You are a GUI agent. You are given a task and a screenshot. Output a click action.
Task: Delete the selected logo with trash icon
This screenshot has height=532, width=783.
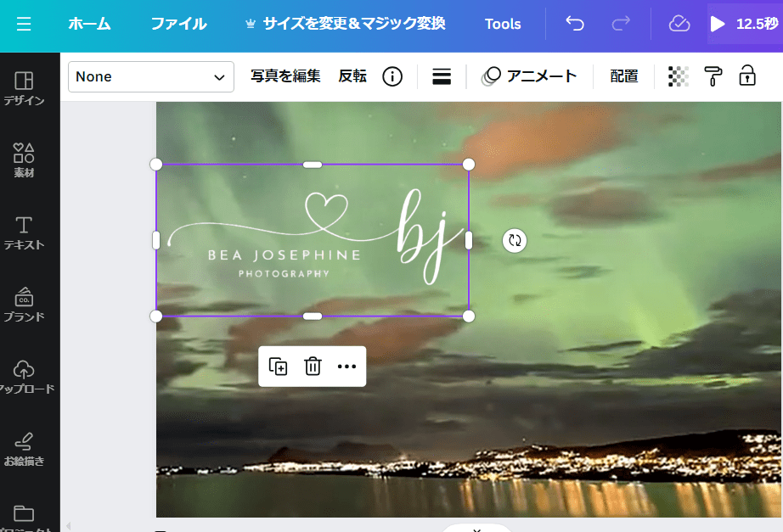[x=313, y=367]
